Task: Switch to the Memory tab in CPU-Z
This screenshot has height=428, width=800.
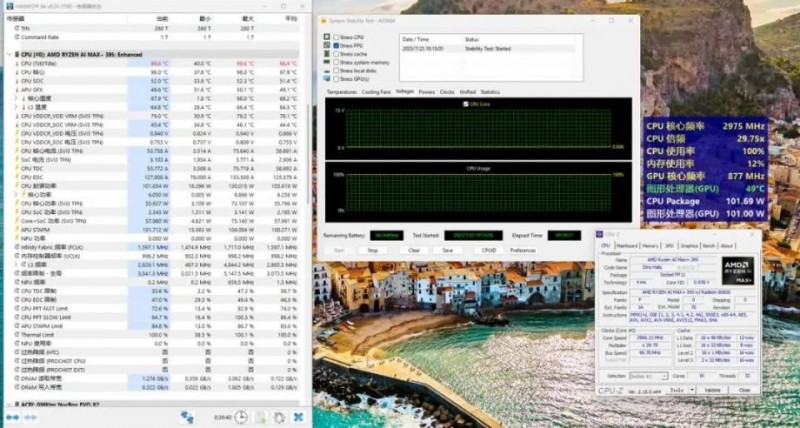Action: (x=651, y=246)
